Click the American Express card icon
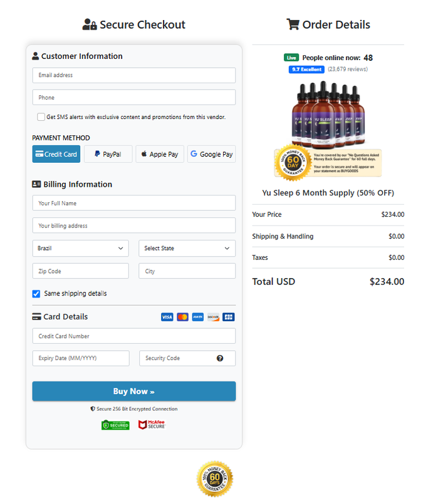Screen dimensions: 448x501 click(x=198, y=317)
